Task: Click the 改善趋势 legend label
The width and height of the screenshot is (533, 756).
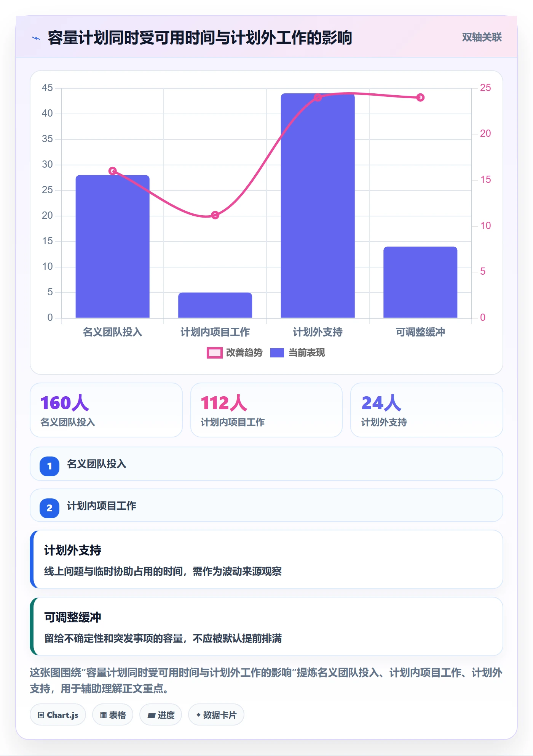Action: pyautogui.click(x=244, y=353)
